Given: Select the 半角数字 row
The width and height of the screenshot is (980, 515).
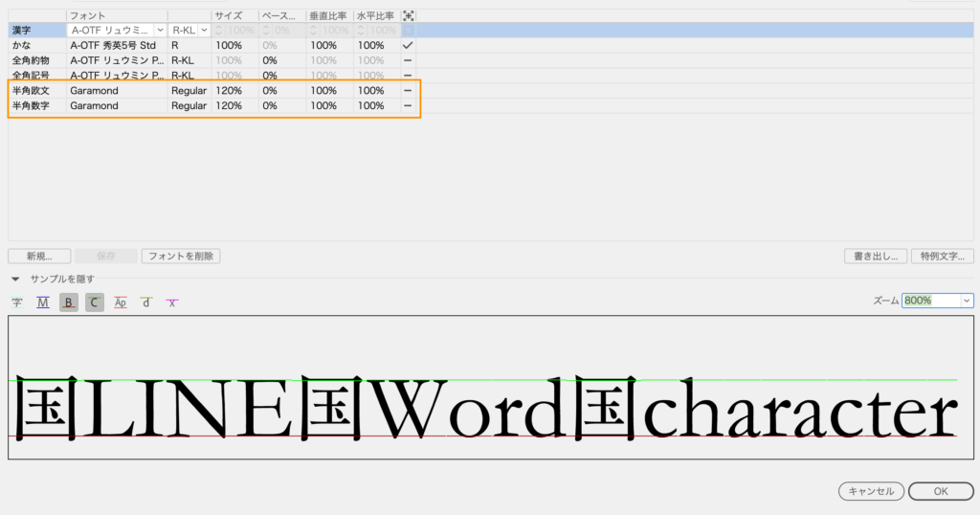Looking at the screenshot, I should (x=36, y=105).
